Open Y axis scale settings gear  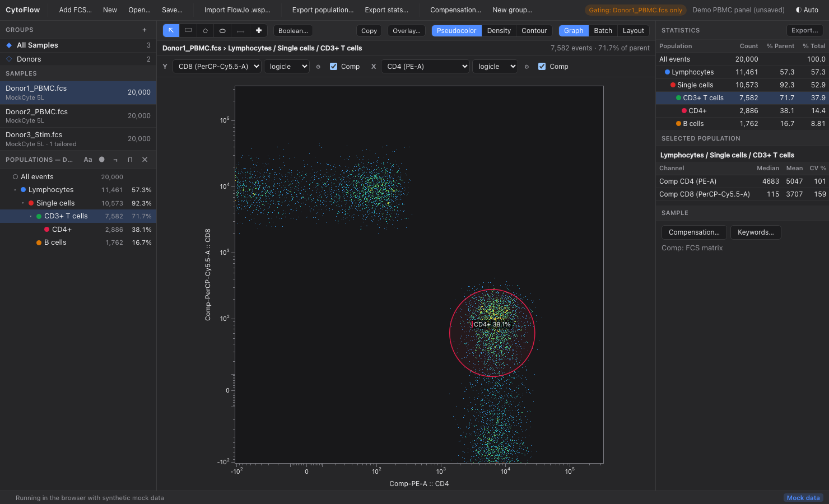[318, 67]
